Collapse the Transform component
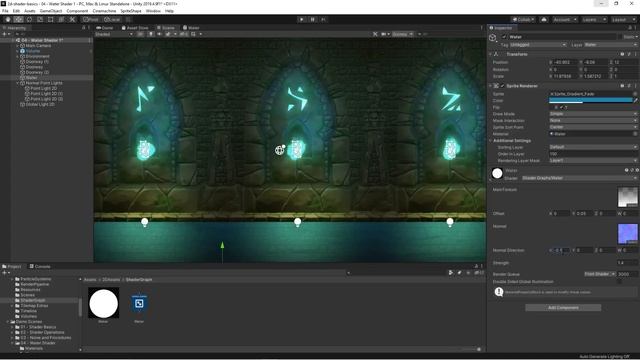This screenshot has width=640, height=360. [x=491, y=54]
